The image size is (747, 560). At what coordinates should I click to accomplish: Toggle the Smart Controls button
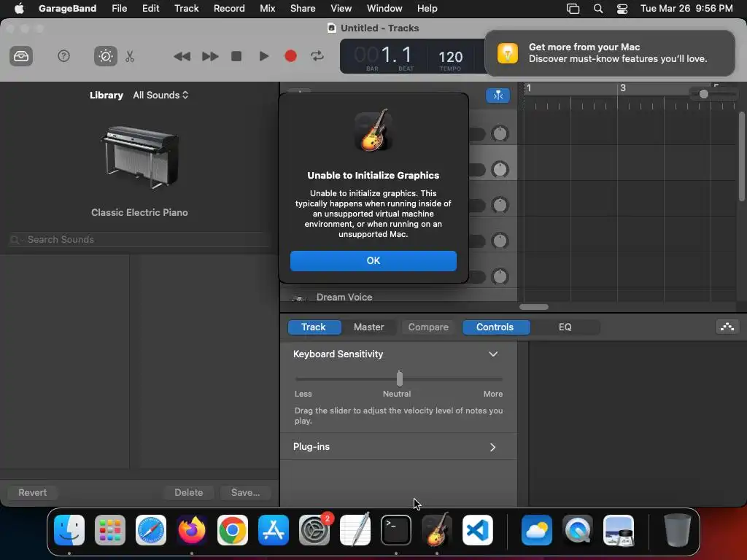105,56
